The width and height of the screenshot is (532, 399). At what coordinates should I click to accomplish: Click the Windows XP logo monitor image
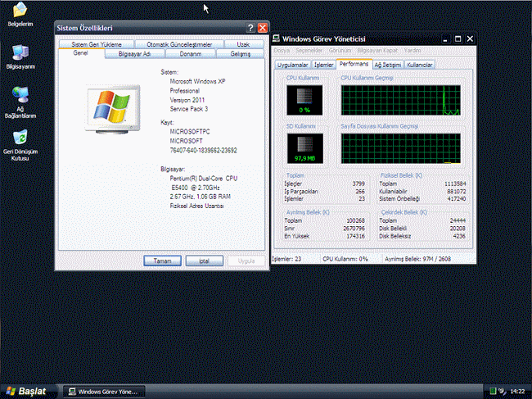(112, 109)
